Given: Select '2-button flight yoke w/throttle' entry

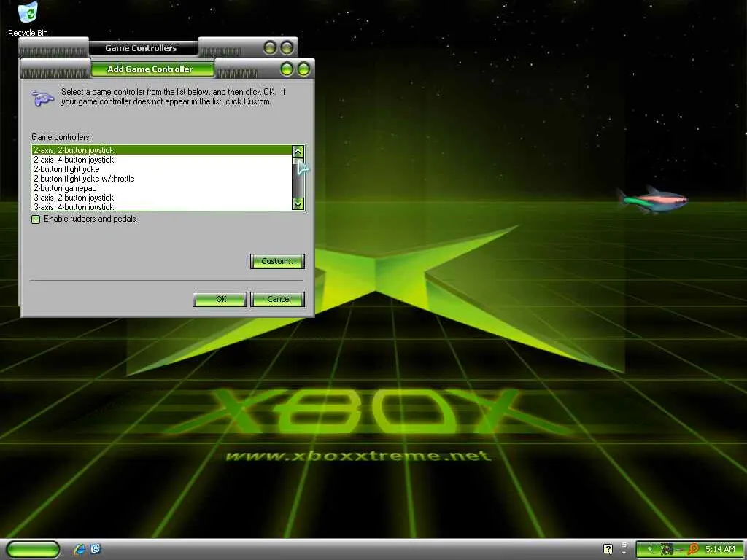Looking at the screenshot, I should [161, 179].
